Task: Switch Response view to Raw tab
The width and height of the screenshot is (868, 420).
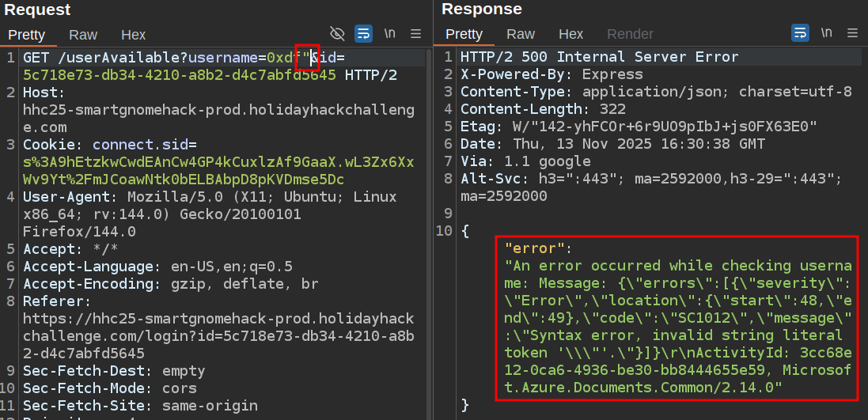Action: (521, 34)
